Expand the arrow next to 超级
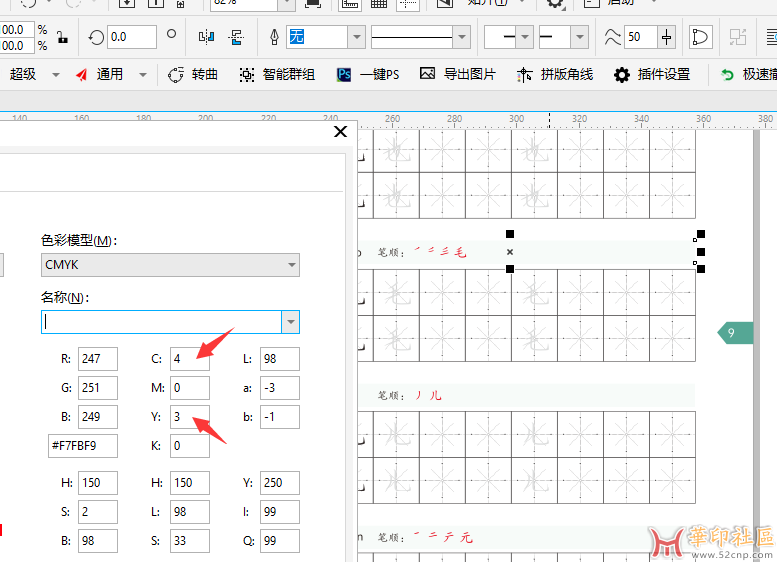 56,75
